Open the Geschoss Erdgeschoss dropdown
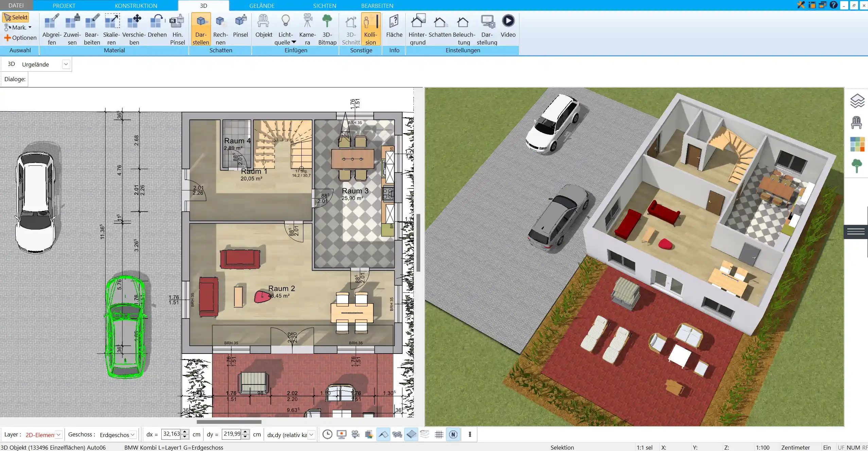Image resolution: width=868 pixels, height=451 pixels. click(133, 435)
